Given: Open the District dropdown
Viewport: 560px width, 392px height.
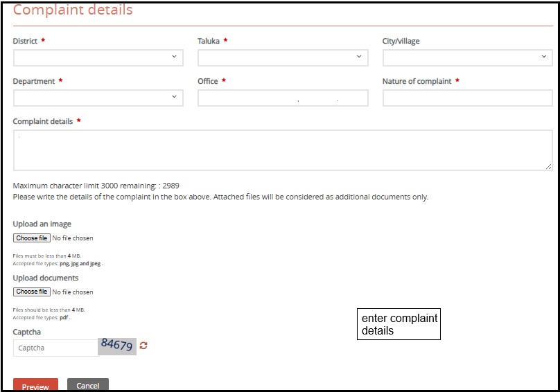Looking at the screenshot, I should click(98, 57).
